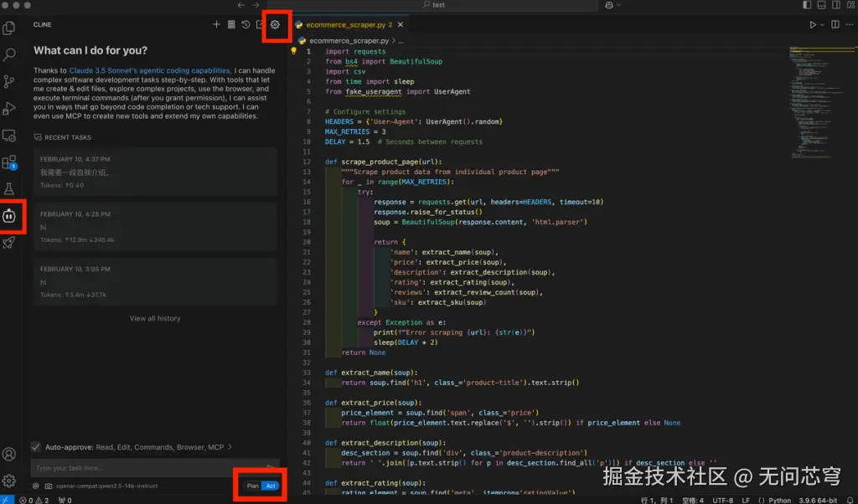
Task: Add context with the @ icon
Action: pyautogui.click(x=35, y=486)
